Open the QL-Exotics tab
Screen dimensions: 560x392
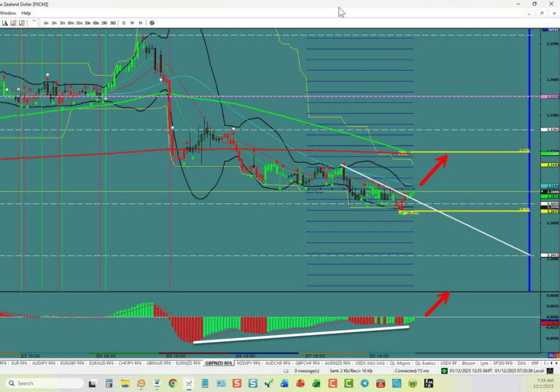(x=425, y=363)
